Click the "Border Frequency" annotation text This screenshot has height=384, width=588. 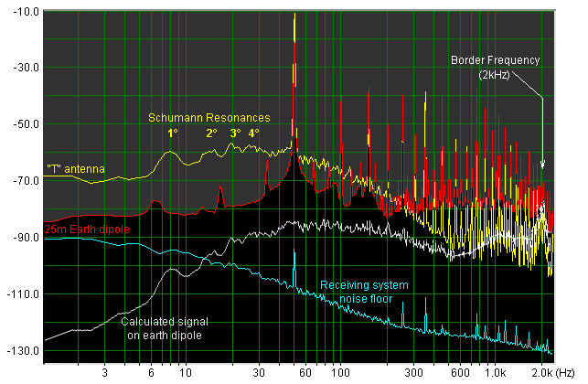click(x=495, y=60)
